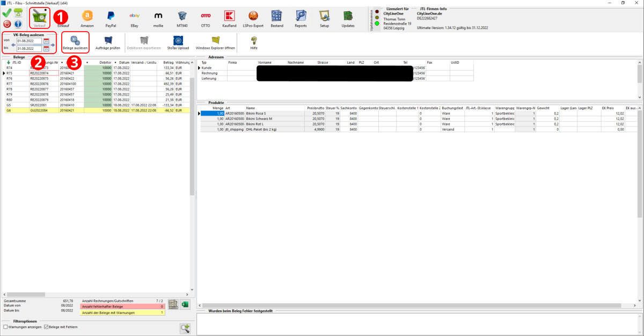644x336 pixels.
Task: Uncheck the Belege mit Fehlern checkbox
Action: pyautogui.click(x=46, y=327)
